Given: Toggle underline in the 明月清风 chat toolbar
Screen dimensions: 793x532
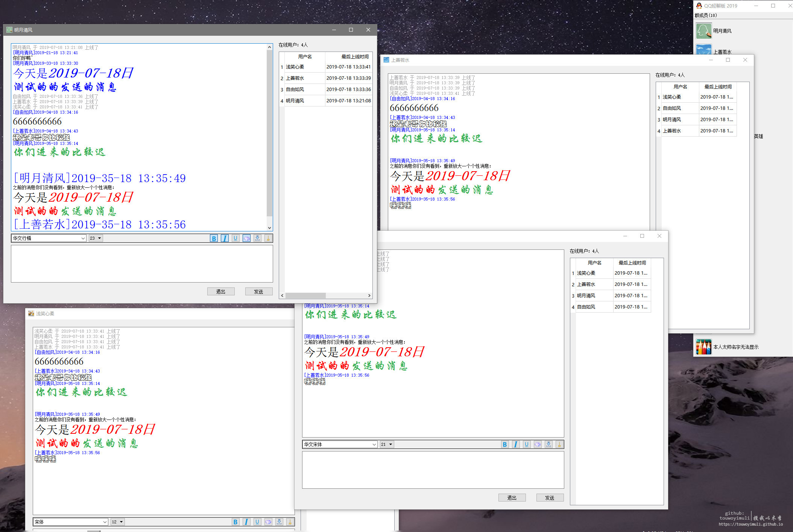Looking at the screenshot, I should click(x=235, y=238).
